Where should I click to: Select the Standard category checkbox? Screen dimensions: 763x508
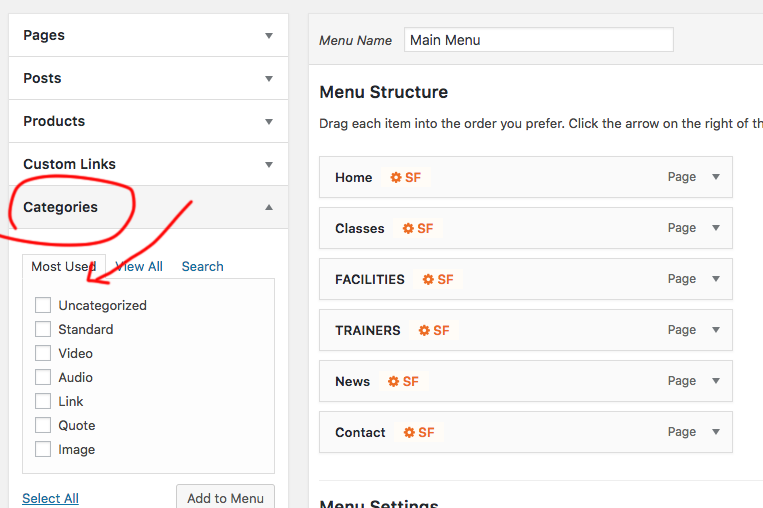point(43,329)
